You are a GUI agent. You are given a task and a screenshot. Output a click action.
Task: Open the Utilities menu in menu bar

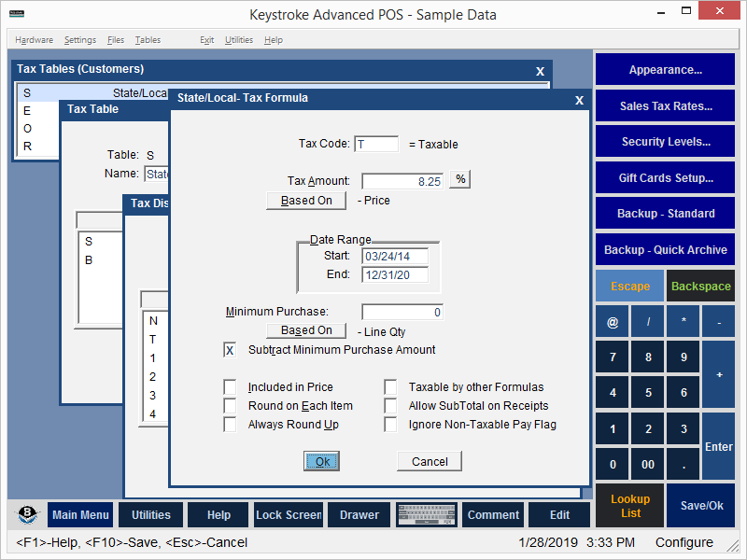(239, 40)
